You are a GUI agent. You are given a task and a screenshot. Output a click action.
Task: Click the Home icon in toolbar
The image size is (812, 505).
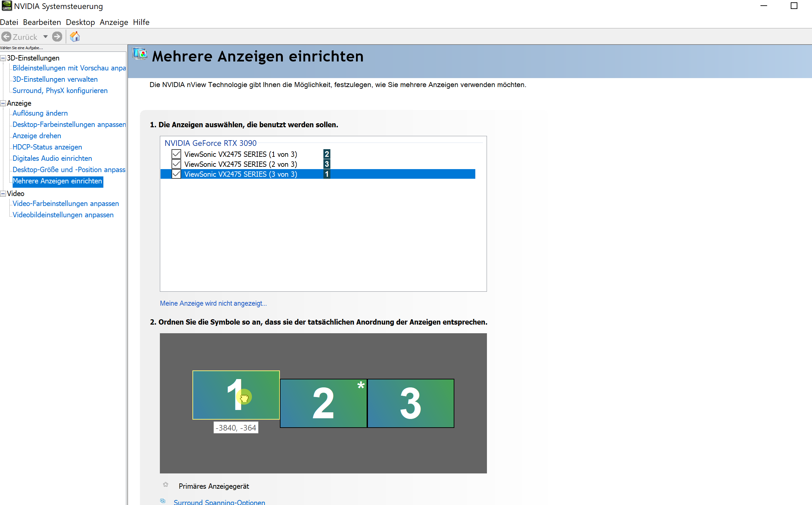75,37
